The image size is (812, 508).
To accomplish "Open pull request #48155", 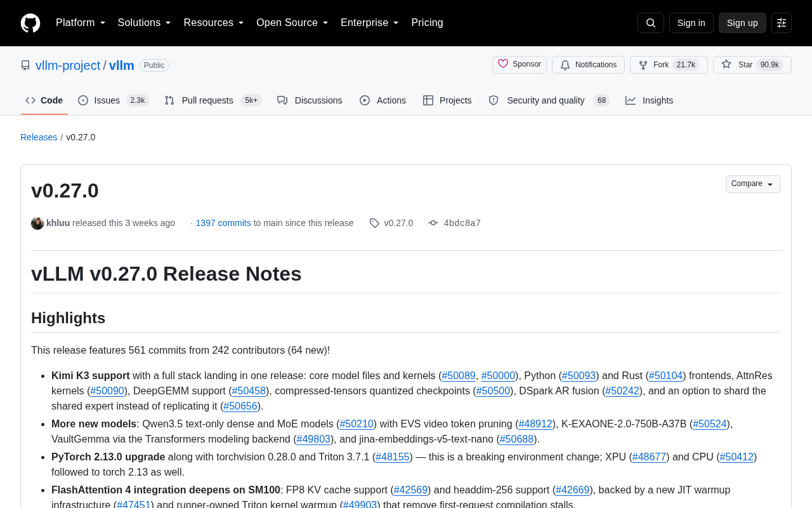I will click(393, 457).
